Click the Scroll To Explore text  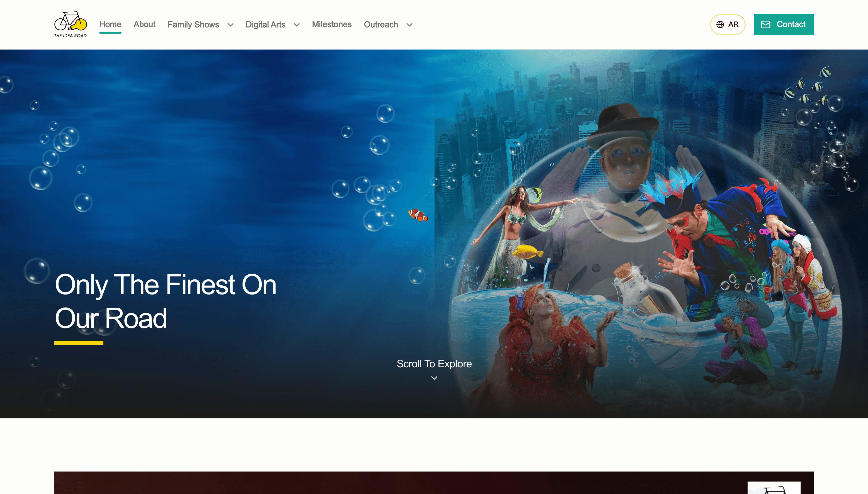point(434,364)
